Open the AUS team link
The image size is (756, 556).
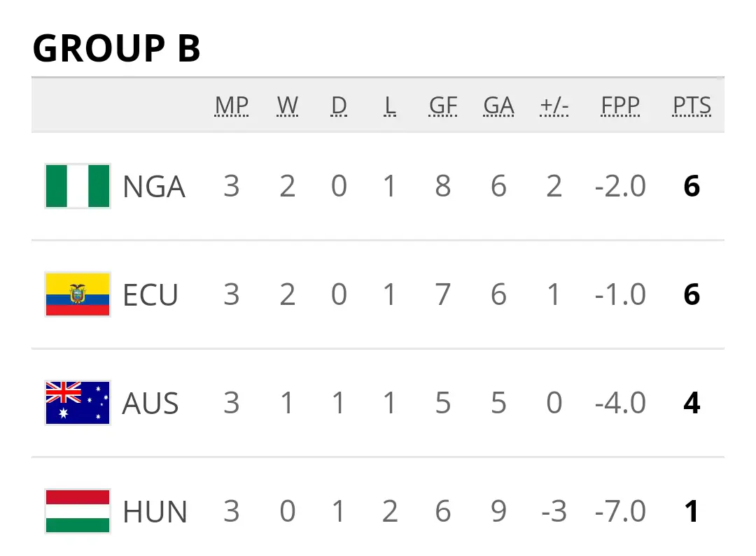pyautogui.click(x=150, y=404)
